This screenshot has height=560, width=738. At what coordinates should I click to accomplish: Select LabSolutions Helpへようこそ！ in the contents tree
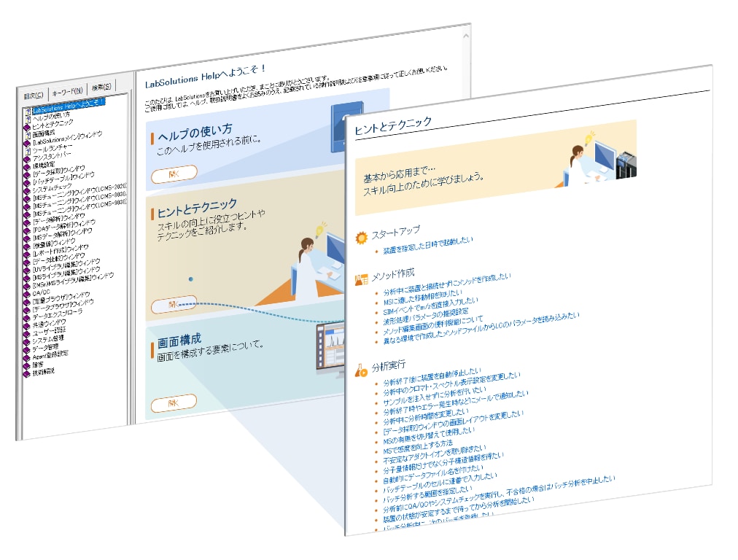69,106
